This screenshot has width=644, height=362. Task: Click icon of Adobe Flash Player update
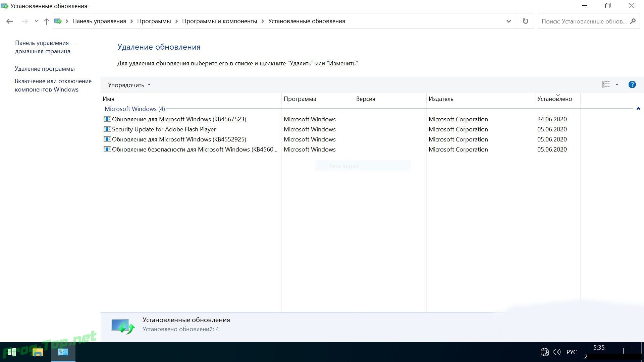point(107,129)
